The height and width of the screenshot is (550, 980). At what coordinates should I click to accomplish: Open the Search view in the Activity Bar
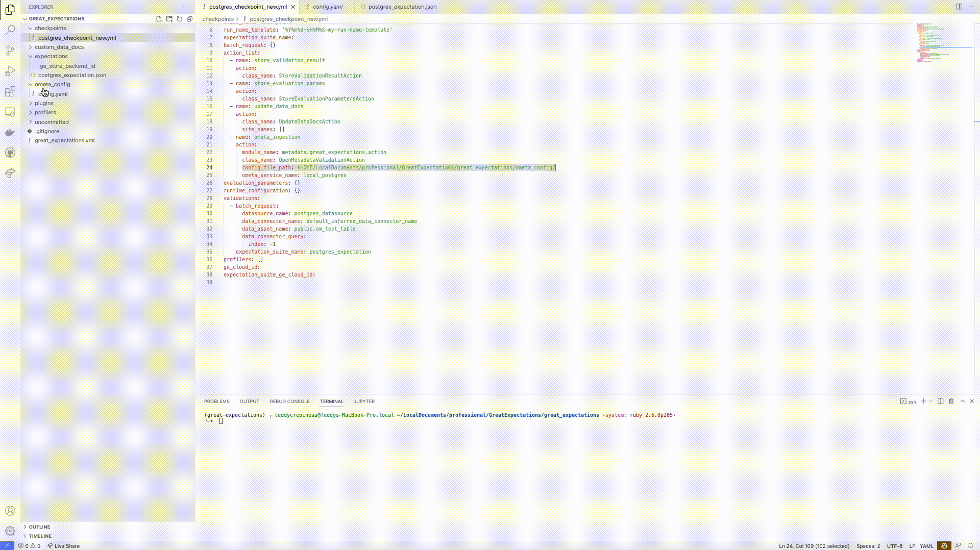pyautogui.click(x=10, y=31)
